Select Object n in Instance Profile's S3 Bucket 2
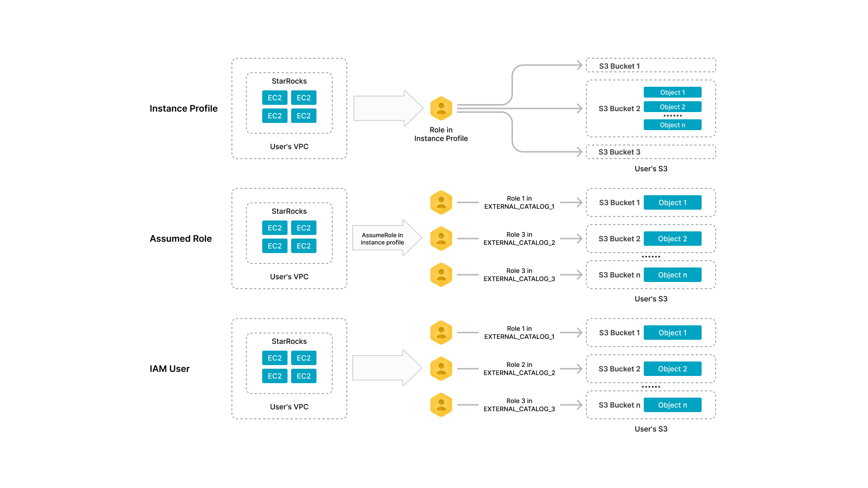868x488 pixels. pos(672,125)
